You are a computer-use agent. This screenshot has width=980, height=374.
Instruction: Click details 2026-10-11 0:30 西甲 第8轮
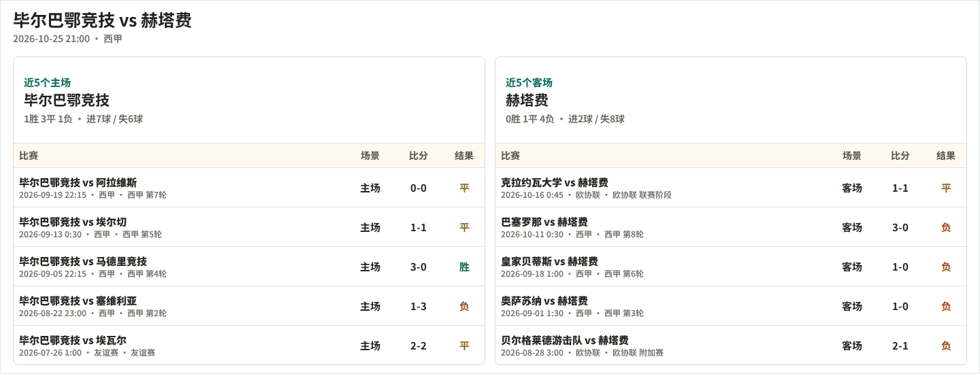(x=572, y=235)
